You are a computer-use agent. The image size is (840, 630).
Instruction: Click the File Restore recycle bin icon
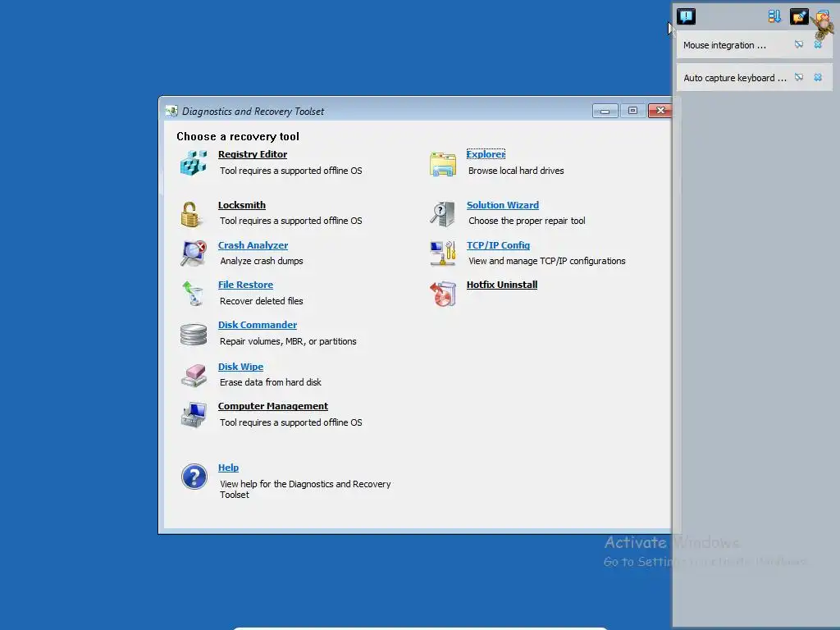(x=193, y=294)
